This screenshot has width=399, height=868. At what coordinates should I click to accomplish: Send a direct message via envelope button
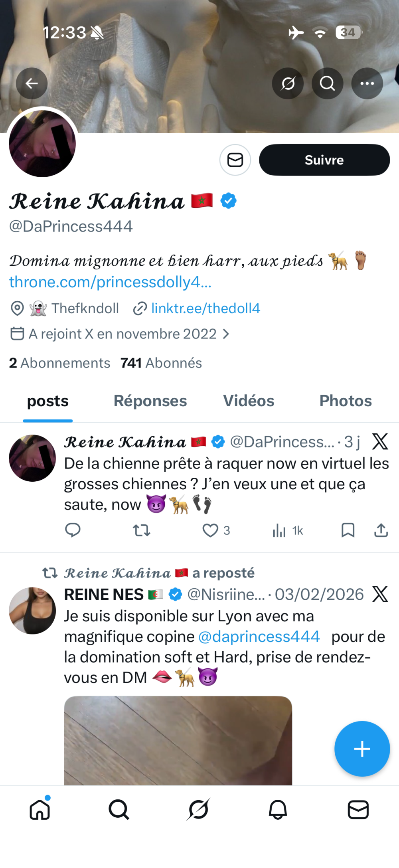pos(235,160)
